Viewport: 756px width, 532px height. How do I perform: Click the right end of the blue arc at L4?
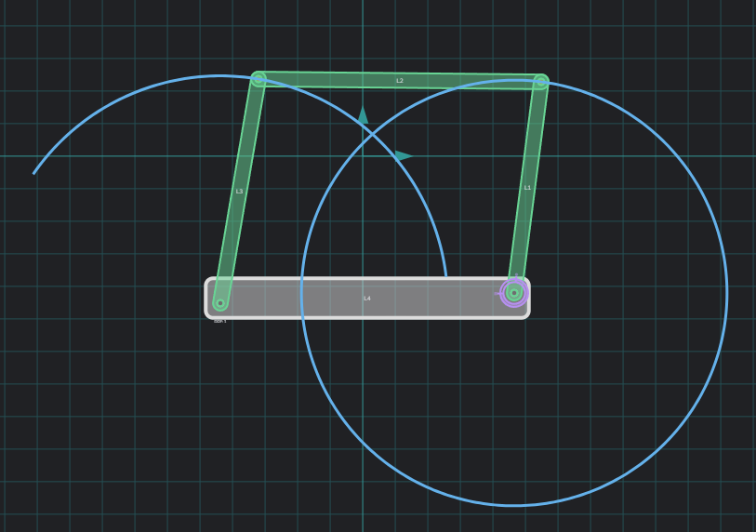click(446, 275)
